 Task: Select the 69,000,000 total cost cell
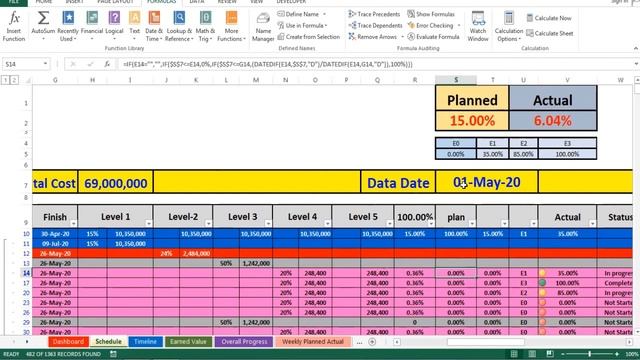click(x=116, y=182)
